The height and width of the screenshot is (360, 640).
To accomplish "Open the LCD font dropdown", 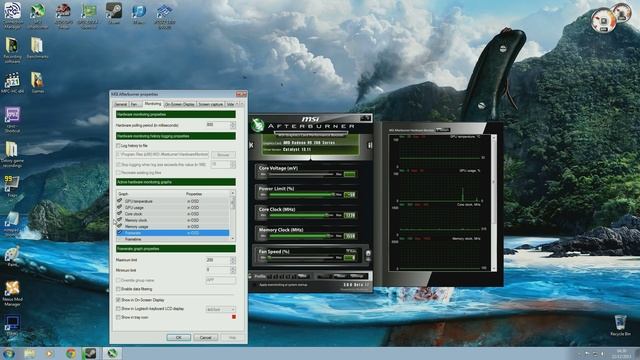I will pyautogui.click(x=221, y=310).
